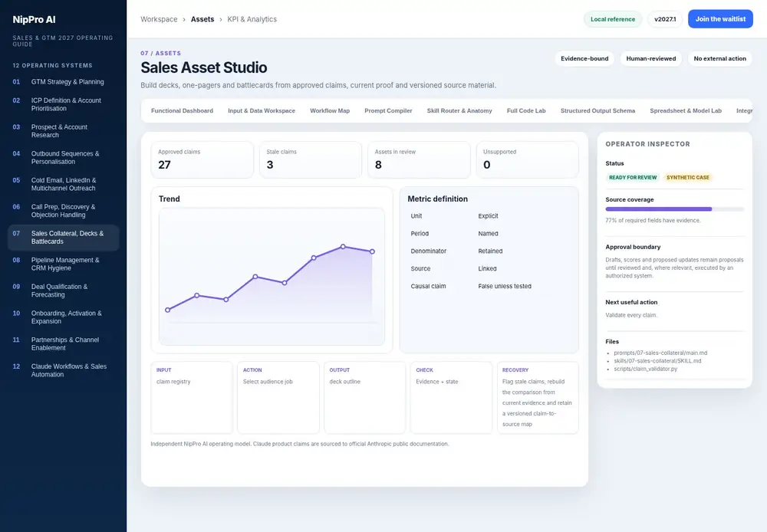Click the READY FOR REVIEW status tag
The width and height of the screenshot is (767, 532).
[x=633, y=178]
